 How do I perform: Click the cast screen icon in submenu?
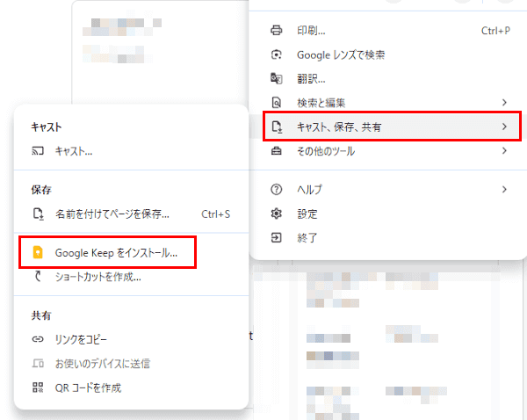(x=38, y=151)
